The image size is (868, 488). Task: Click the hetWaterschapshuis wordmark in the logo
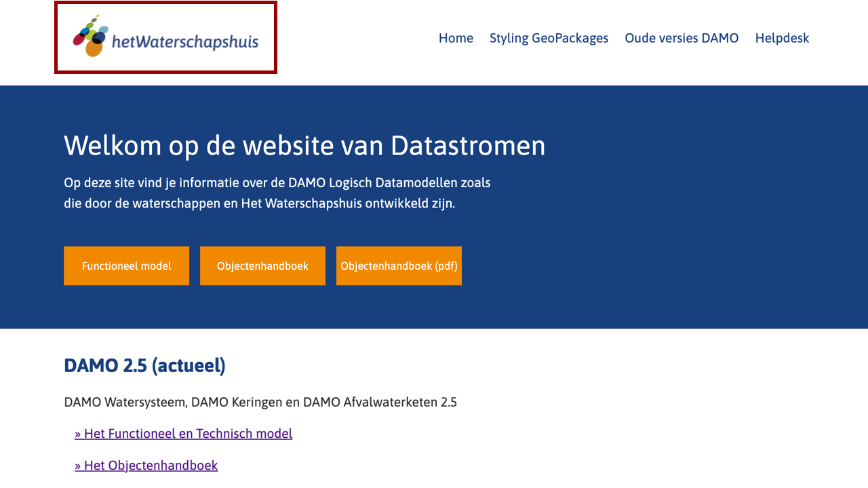pyautogui.click(x=185, y=42)
